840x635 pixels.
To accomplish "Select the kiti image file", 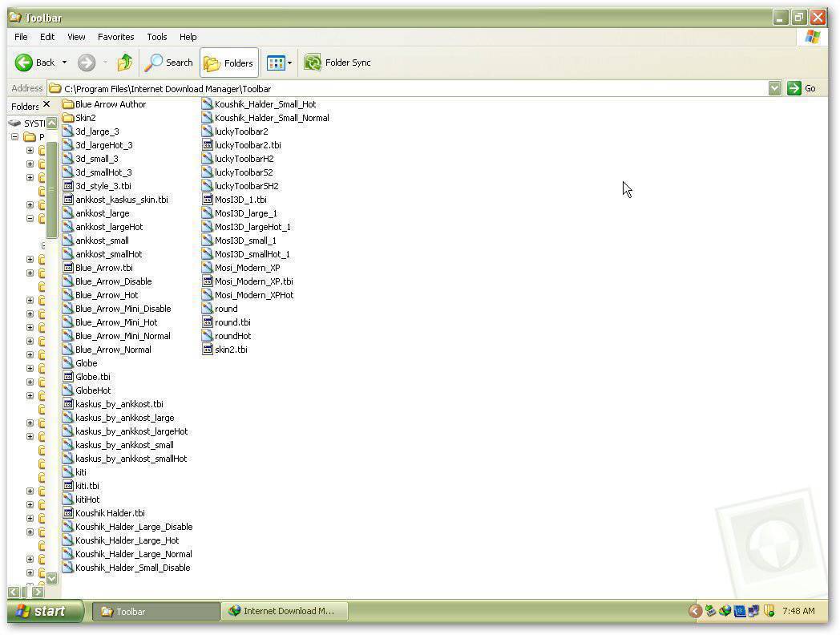I will (x=74, y=472).
